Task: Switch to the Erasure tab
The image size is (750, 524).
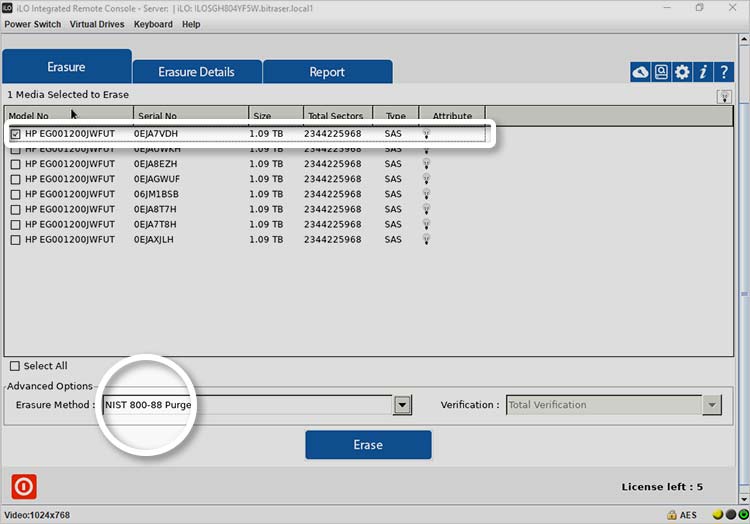Action: pos(66,67)
